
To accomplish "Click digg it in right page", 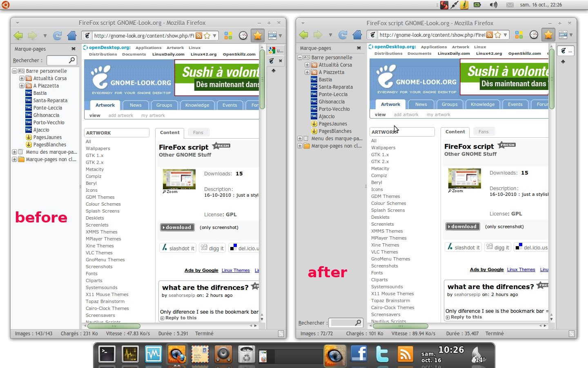I will [x=498, y=247].
